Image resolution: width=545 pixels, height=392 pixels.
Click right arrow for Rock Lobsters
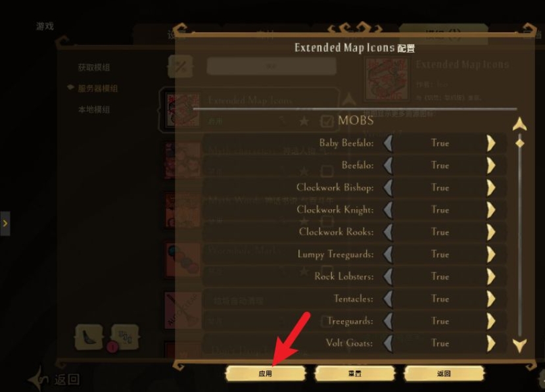[x=491, y=276]
